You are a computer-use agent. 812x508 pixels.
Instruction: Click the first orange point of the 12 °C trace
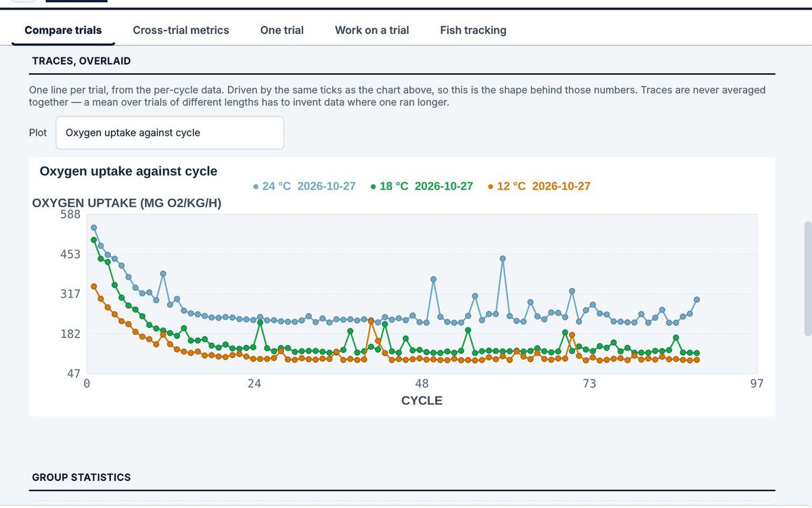coord(93,286)
